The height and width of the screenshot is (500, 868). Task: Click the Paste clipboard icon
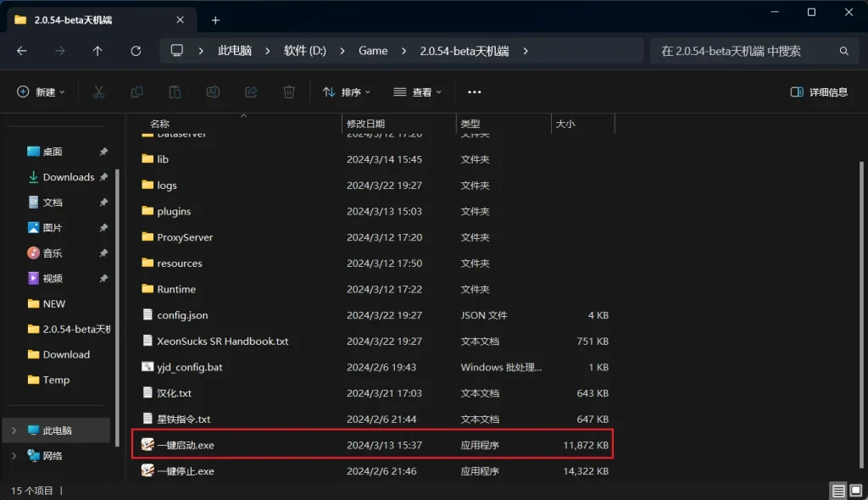(175, 92)
